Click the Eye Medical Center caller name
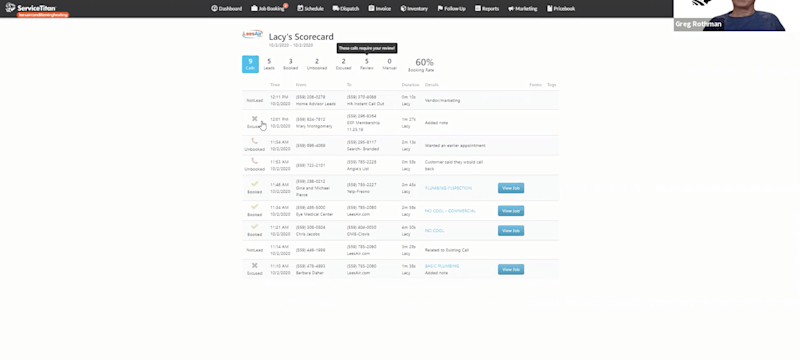Viewport: 800px width, 360px height. [x=314, y=214]
